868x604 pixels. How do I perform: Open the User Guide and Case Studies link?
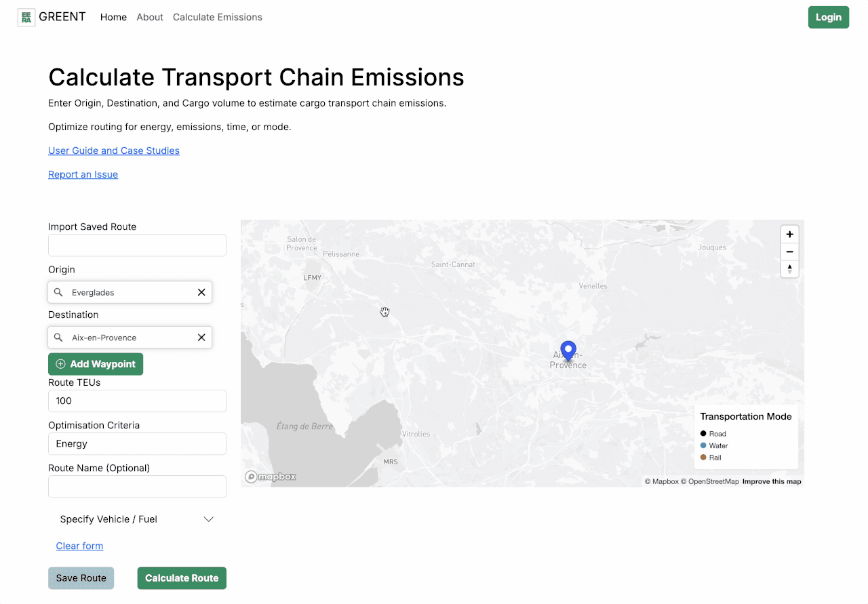coord(114,150)
